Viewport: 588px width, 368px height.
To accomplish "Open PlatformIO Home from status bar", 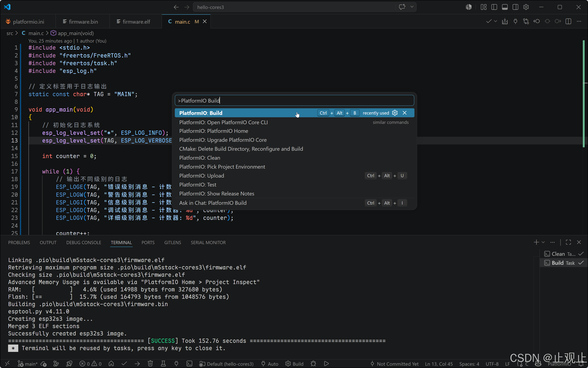I will 111,364.
